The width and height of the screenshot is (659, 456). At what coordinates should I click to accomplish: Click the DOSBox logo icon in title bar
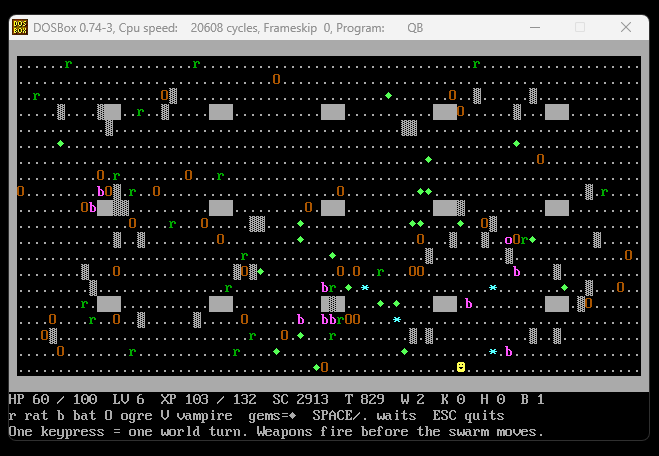click(x=20, y=27)
